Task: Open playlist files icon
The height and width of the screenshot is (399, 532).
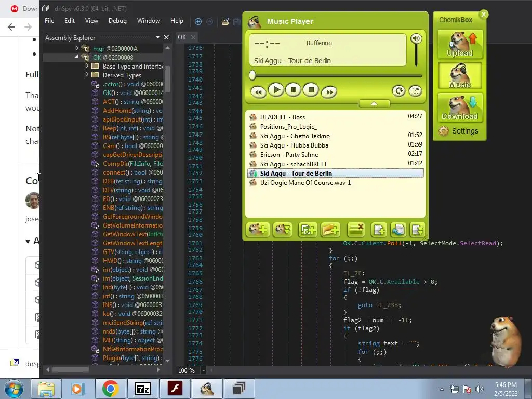Action: pos(398,230)
